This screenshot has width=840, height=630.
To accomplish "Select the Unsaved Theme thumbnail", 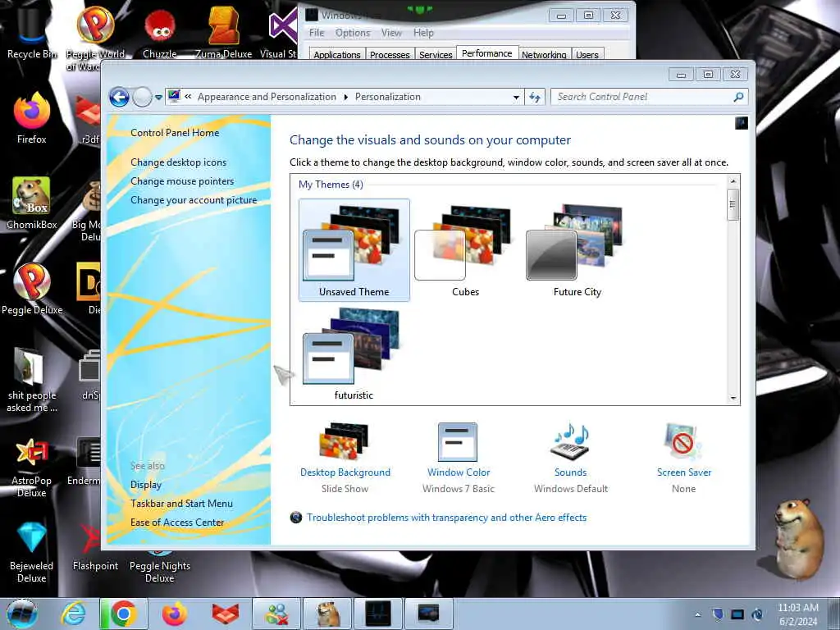I will pyautogui.click(x=354, y=250).
